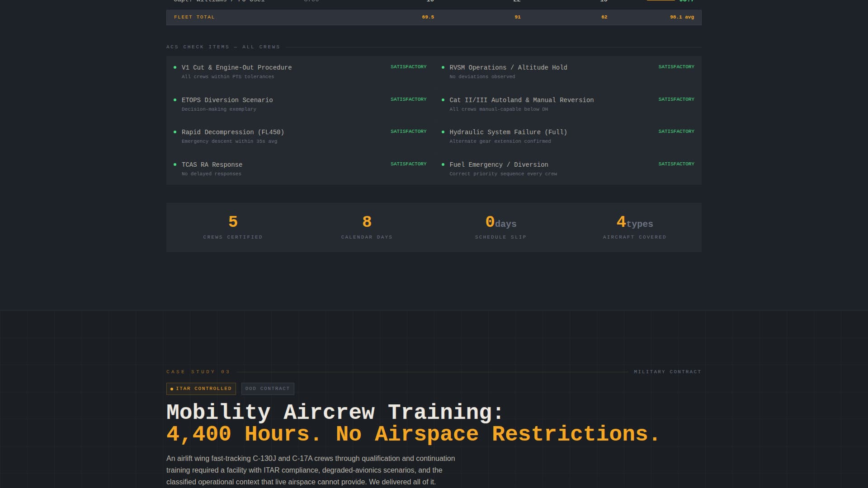
Task: Click the ITAR CONTROLLED badge
Action: pos(201,388)
